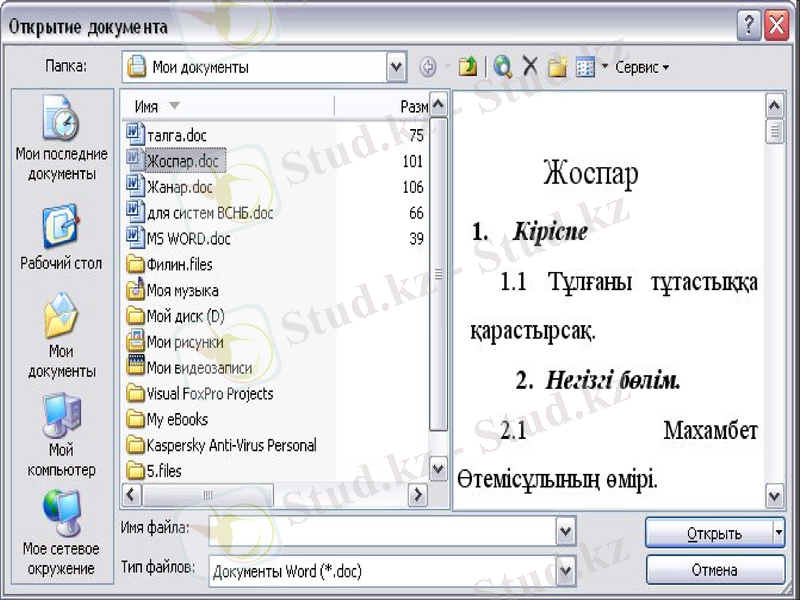Navigate up one level folder icon
800x600 pixels.
click(x=467, y=67)
